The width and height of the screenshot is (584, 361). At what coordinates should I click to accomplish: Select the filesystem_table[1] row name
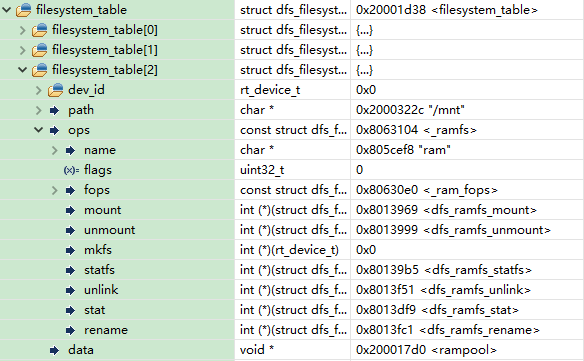[x=105, y=50]
